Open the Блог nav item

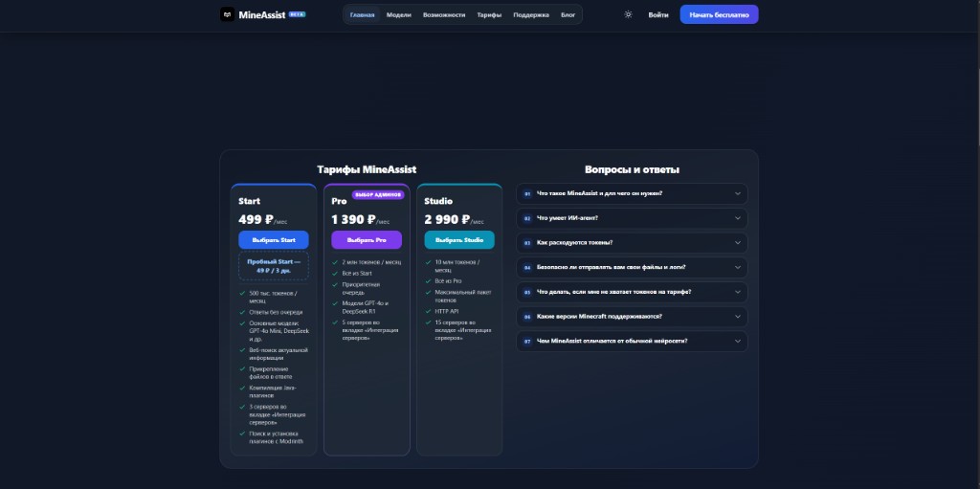click(568, 14)
